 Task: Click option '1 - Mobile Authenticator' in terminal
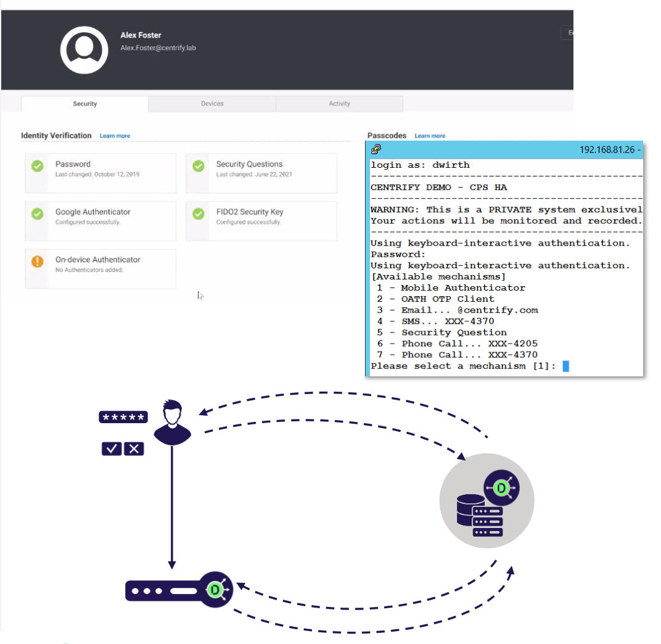(x=451, y=287)
